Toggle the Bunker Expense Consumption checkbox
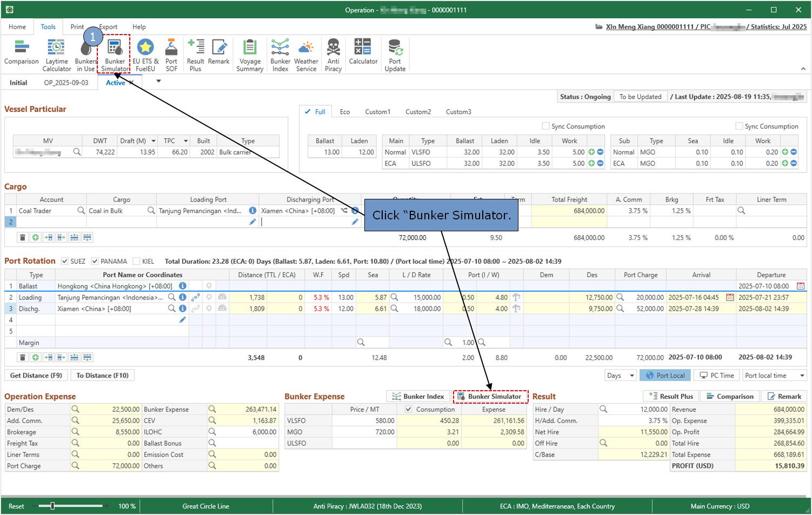 click(408, 410)
